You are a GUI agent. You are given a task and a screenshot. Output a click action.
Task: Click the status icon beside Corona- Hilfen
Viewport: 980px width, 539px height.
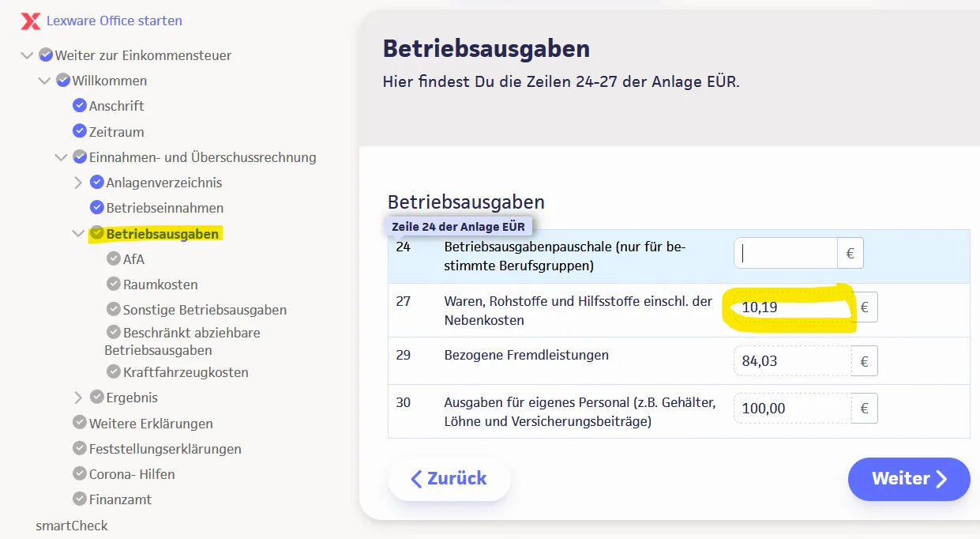[79, 473]
